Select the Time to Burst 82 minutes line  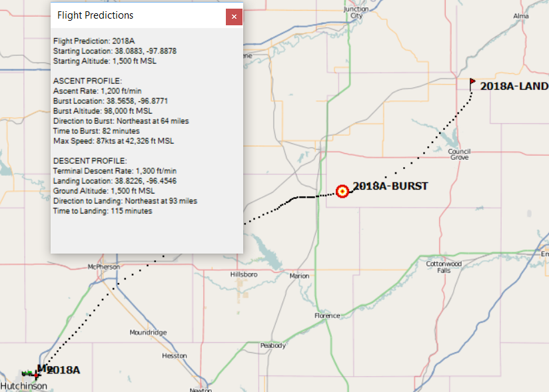tap(97, 131)
